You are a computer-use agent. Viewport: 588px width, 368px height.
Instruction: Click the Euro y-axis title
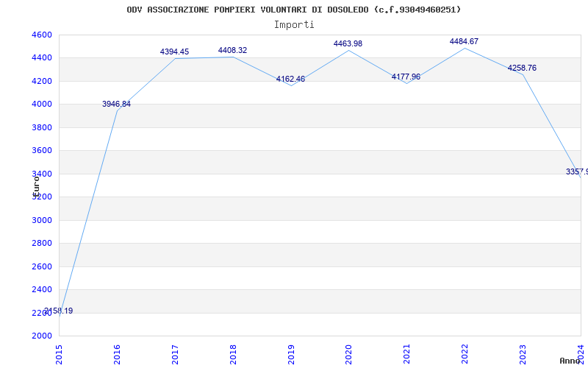pos(36,186)
